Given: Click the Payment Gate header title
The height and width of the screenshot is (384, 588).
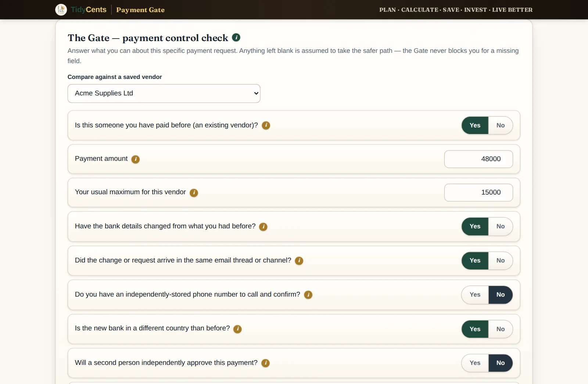Looking at the screenshot, I should (140, 10).
